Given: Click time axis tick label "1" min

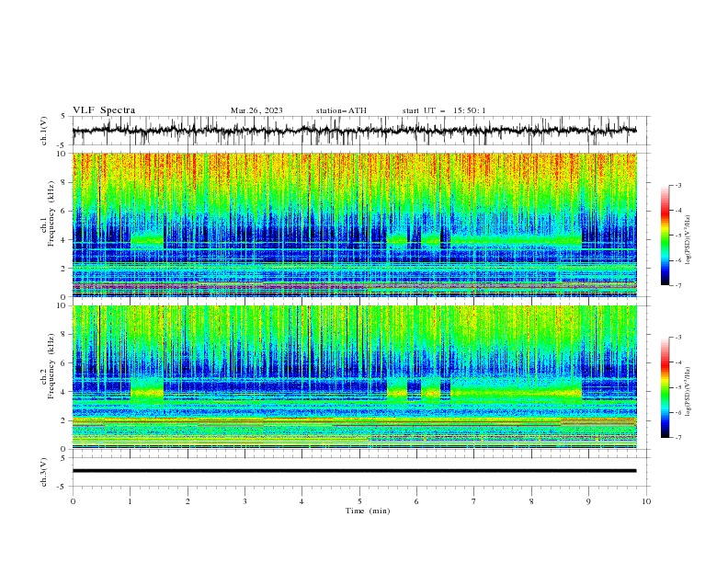Looking at the screenshot, I should coord(130,501).
